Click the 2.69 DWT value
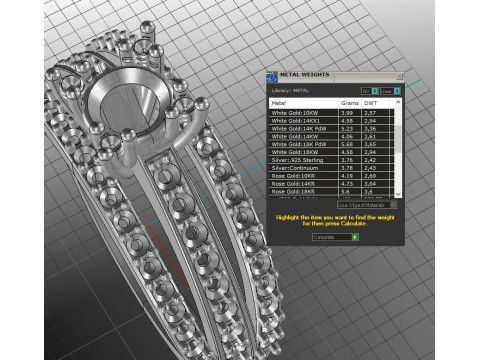The height and width of the screenshot is (360, 480). pos(370,176)
